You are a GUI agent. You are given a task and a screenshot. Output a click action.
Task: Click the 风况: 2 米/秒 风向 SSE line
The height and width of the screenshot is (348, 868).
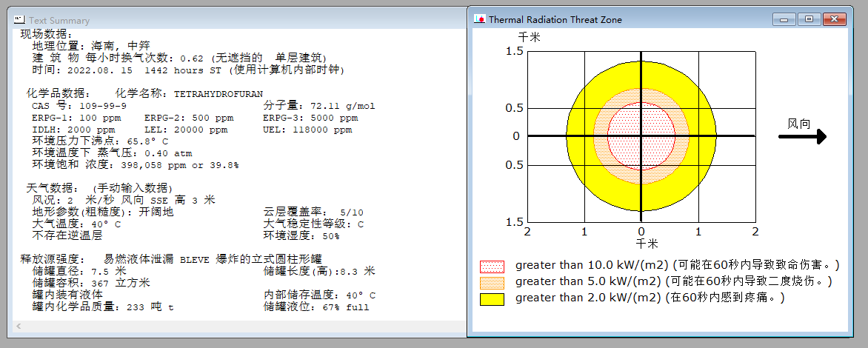[124, 200]
